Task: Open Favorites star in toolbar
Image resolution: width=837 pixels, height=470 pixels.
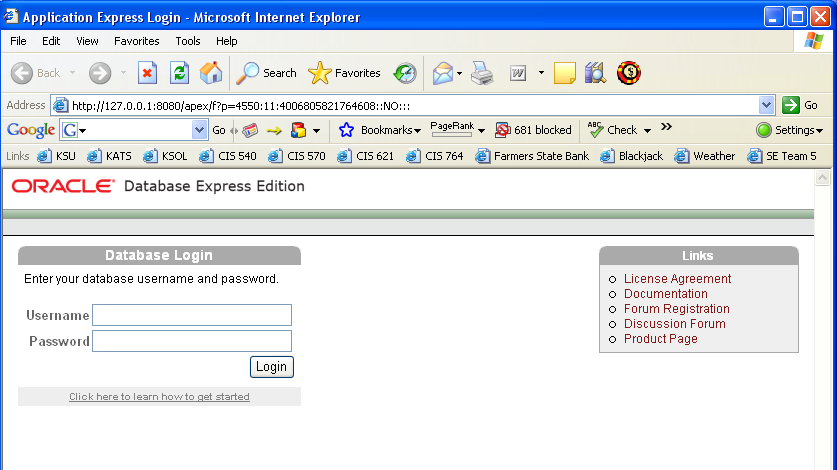Action: [x=344, y=73]
